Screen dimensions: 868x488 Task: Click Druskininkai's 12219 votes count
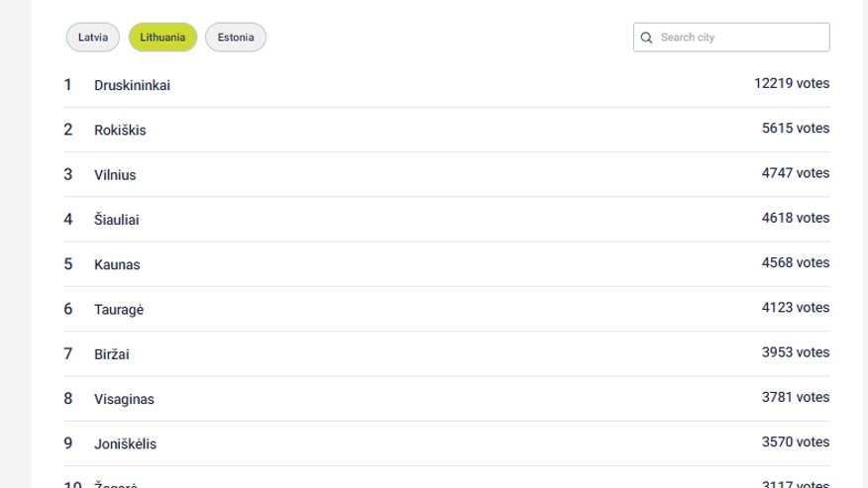coord(792,84)
